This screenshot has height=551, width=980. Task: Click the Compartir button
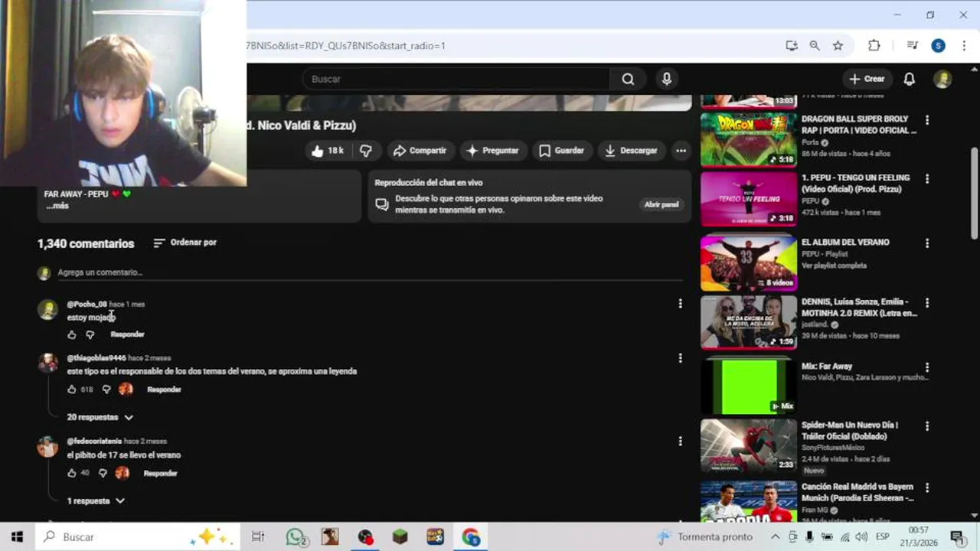(420, 151)
